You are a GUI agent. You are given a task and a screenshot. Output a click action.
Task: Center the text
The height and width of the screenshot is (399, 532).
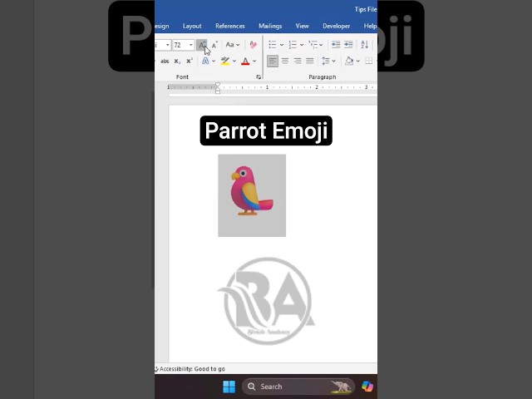click(x=285, y=61)
